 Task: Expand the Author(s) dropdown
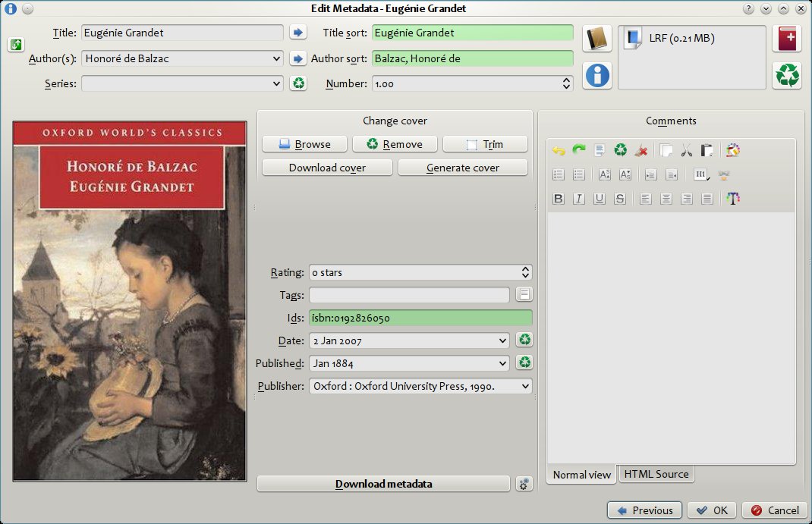275,58
